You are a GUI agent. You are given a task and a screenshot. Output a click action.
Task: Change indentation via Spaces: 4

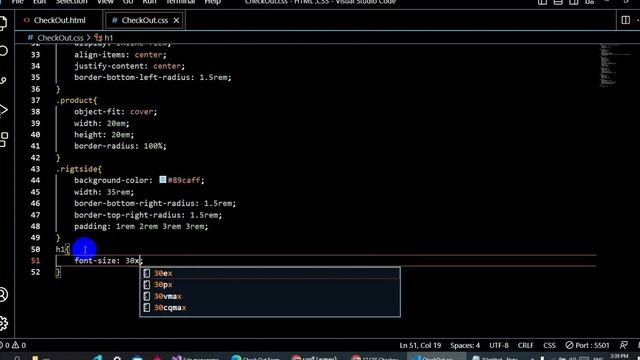tap(465, 345)
